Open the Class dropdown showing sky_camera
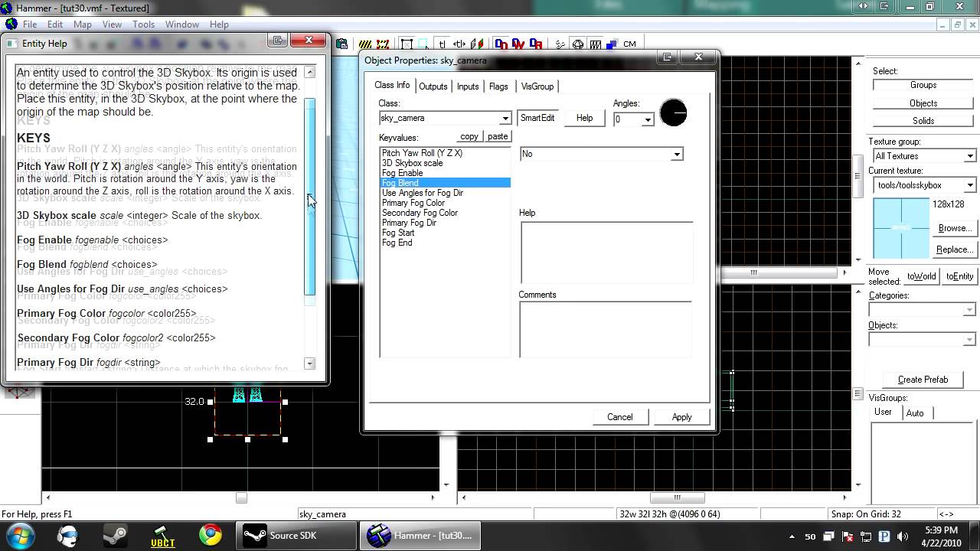The height and width of the screenshot is (551, 980). (x=505, y=119)
